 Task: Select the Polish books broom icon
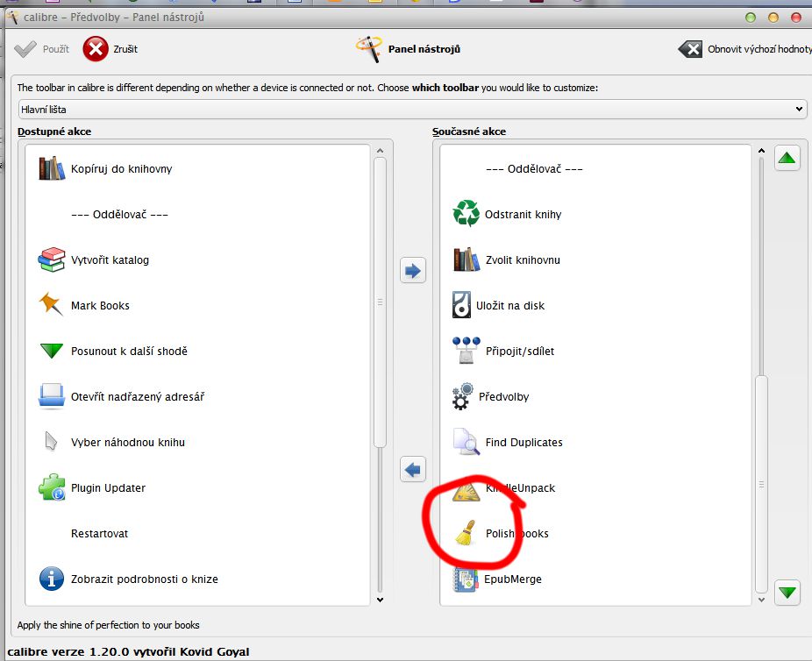pos(466,533)
